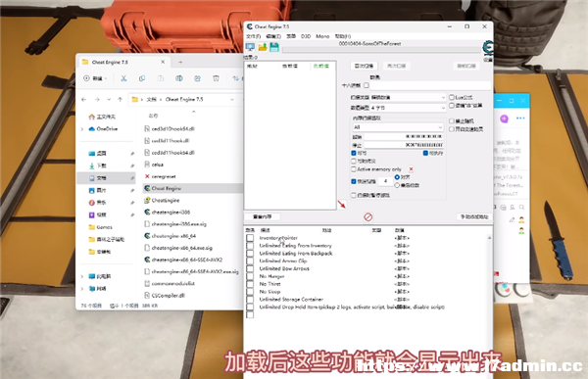Expand the OneDrive tree item

click(x=82, y=129)
